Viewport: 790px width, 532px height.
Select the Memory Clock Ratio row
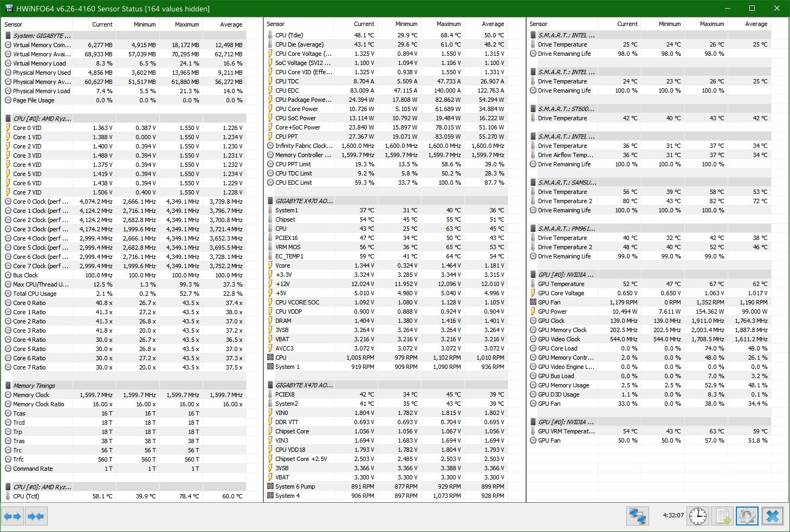point(124,404)
